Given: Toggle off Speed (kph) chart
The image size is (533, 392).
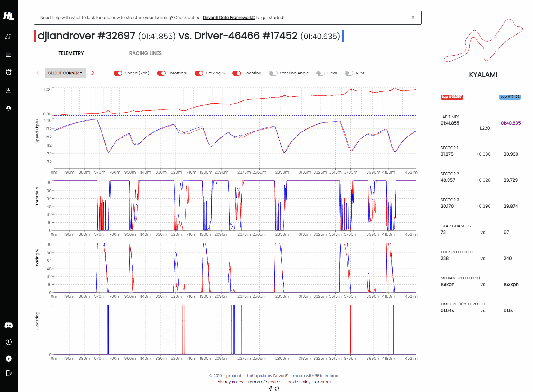Looking at the screenshot, I should coord(118,73).
